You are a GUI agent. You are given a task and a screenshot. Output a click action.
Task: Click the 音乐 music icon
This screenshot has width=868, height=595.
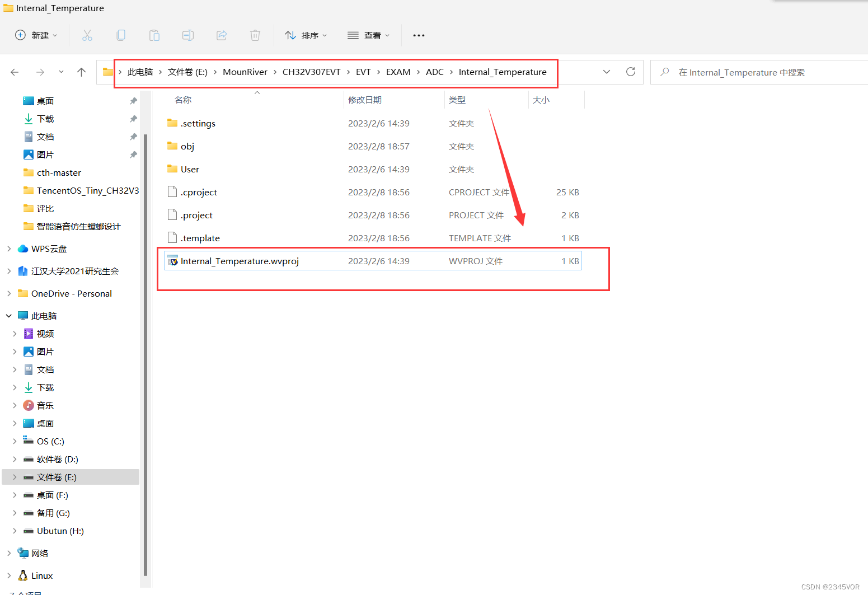29,405
